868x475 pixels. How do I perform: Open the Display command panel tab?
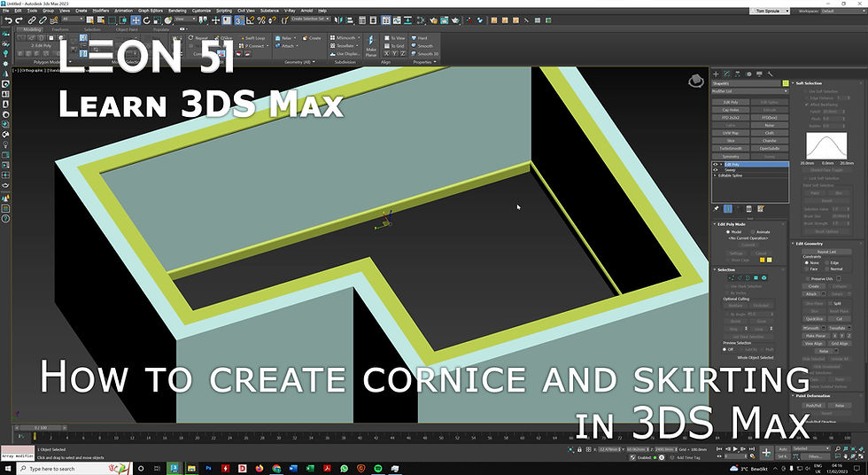759,74
